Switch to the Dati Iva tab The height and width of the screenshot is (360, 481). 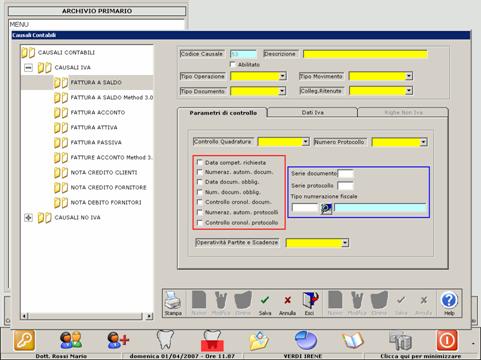point(312,113)
